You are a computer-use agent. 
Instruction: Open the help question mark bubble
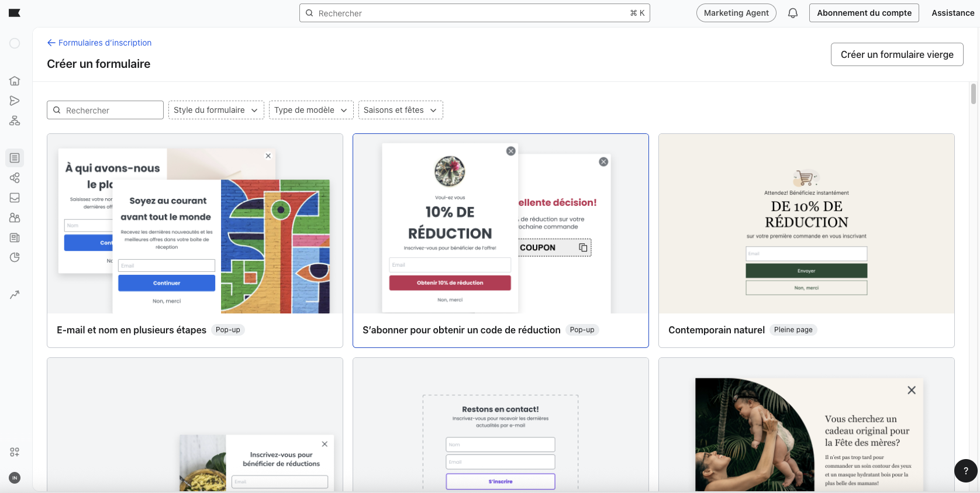coord(965,470)
